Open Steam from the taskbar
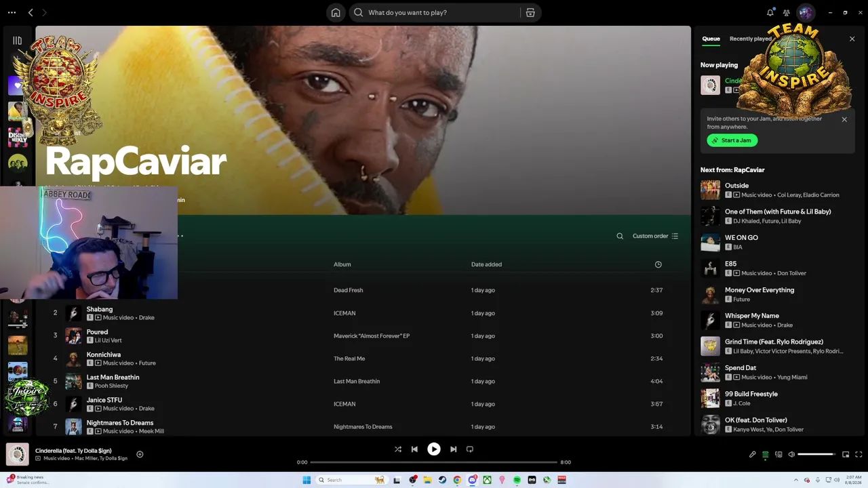The height and width of the screenshot is (488, 868). [x=442, y=480]
